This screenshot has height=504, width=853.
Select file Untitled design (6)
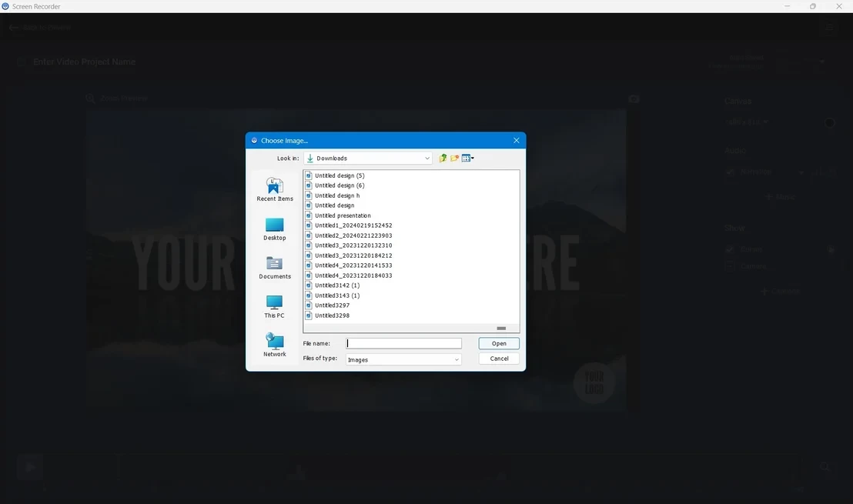point(340,185)
